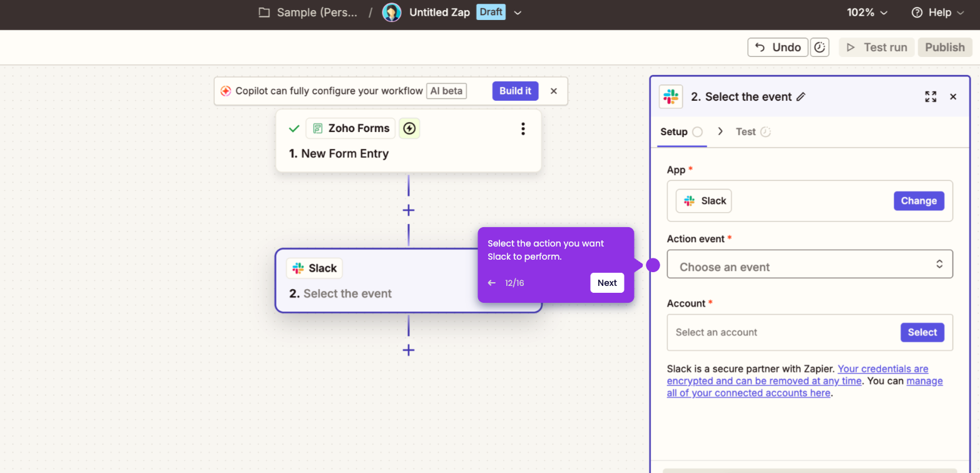
Task: Click the green checkmark on Zoho Forms step
Action: point(294,128)
